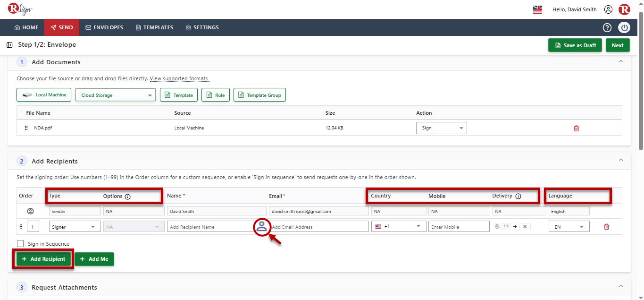This screenshot has width=644, height=300.
Task: Click the NDA.pdf file name
Action: click(43, 128)
